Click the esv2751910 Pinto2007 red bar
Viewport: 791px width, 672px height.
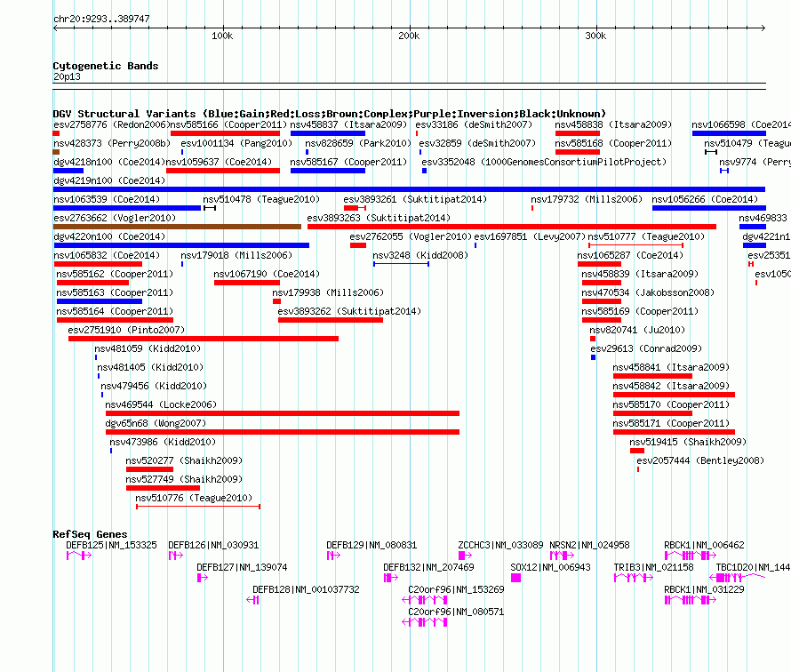coord(204,339)
